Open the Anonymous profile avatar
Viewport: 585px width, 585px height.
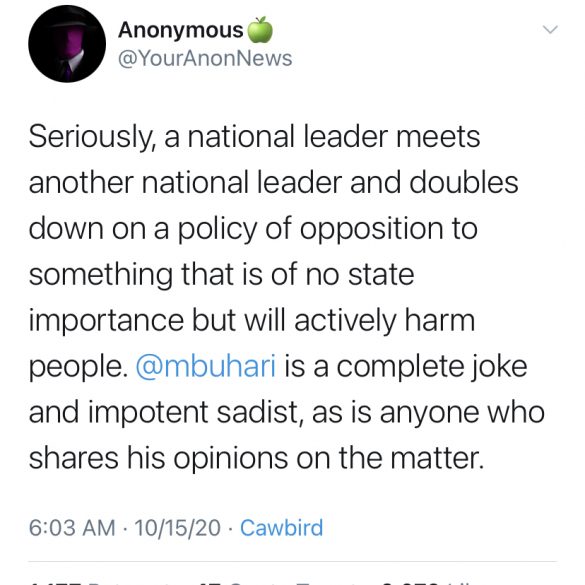tap(67, 44)
